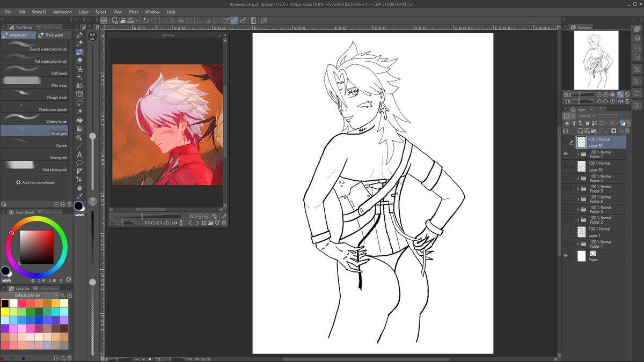Show Folder 4 by its visibility box
The image size is (644, 362).
pyautogui.click(x=565, y=178)
